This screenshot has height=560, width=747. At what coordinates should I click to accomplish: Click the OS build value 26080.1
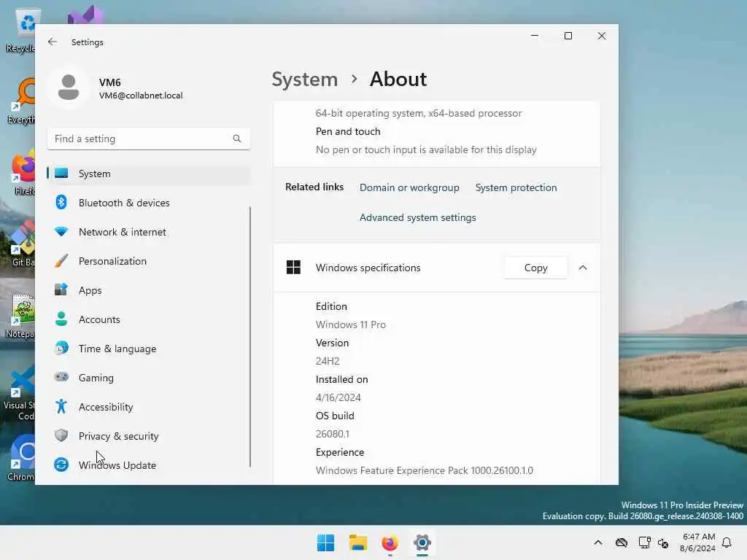333,434
